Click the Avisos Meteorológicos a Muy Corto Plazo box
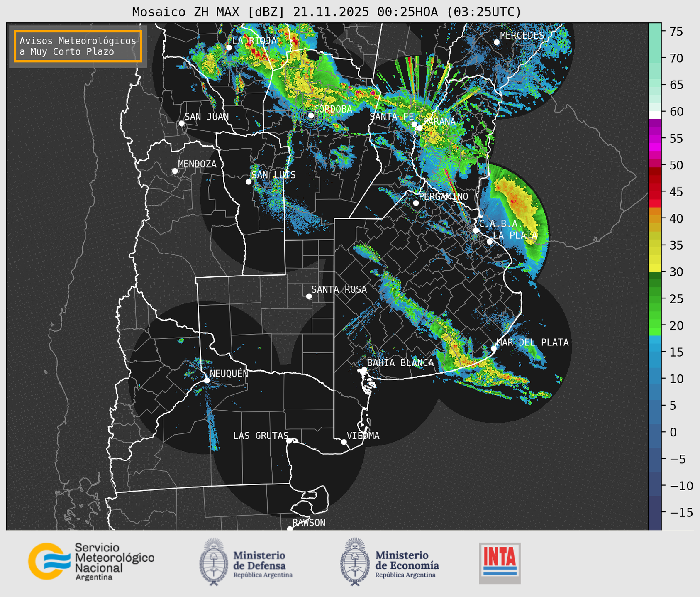Viewport: 700px width, 597px height. pyautogui.click(x=78, y=46)
